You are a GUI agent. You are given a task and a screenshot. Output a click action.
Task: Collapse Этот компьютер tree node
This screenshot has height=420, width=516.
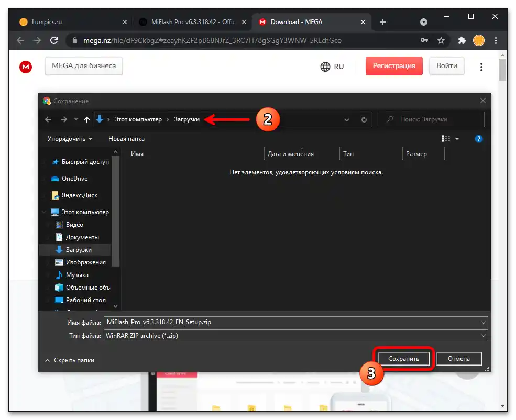click(45, 212)
